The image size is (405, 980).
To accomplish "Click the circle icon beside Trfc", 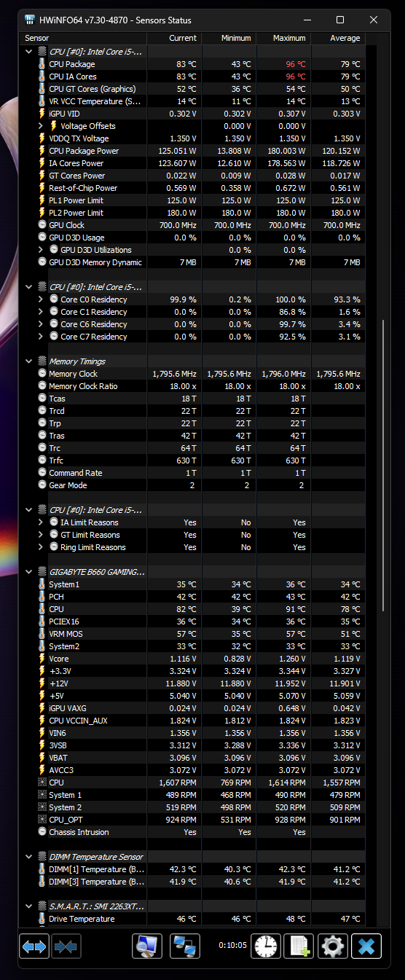I will (42, 460).
